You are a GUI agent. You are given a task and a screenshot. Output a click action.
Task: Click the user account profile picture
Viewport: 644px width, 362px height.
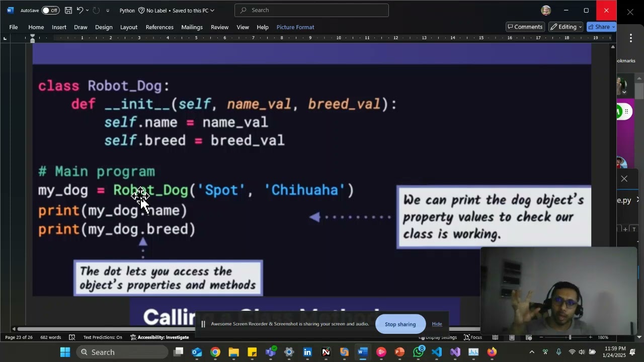[546, 10]
